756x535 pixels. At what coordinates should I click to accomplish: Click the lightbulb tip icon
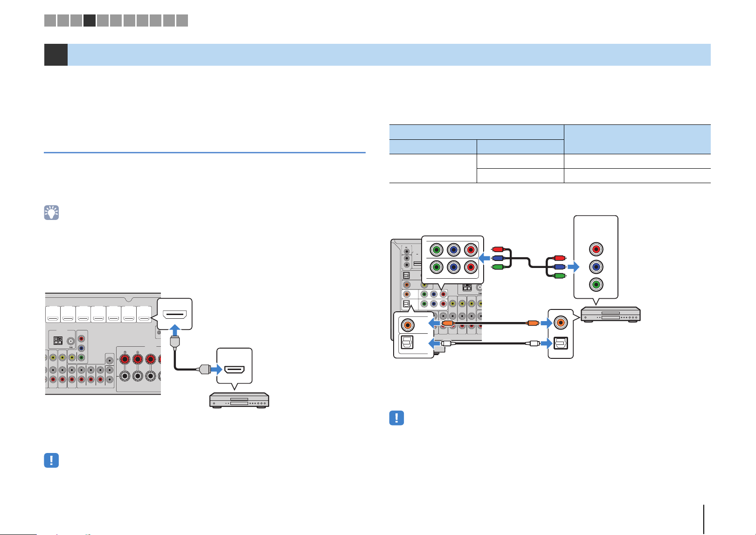point(51,213)
